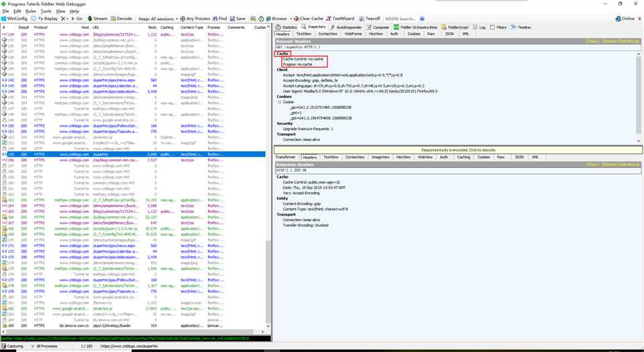
Task: Open the File menu
Action: [6, 11]
